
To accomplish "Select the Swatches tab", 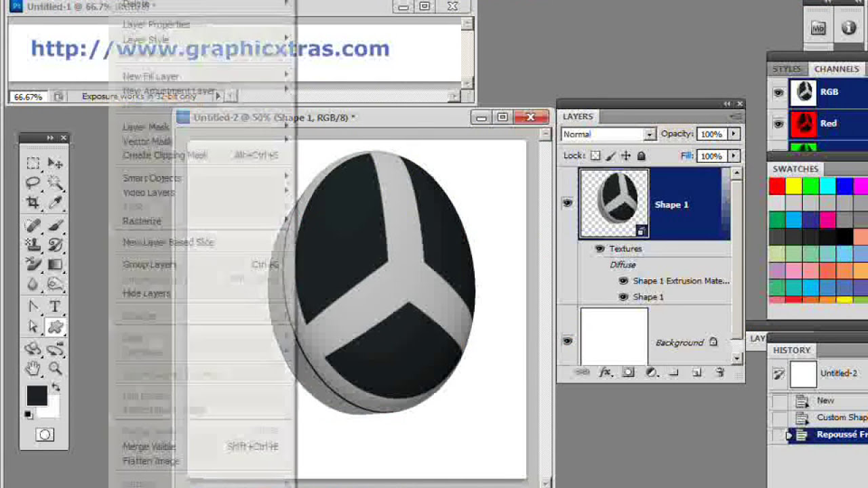I will tap(795, 169).
